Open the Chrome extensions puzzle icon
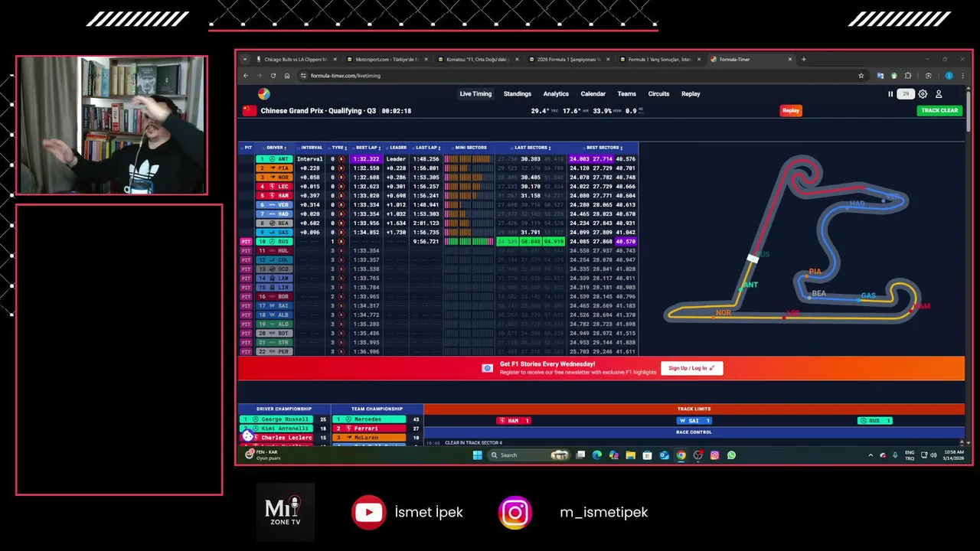Viewport: 980px width, 551px height. 908,76
